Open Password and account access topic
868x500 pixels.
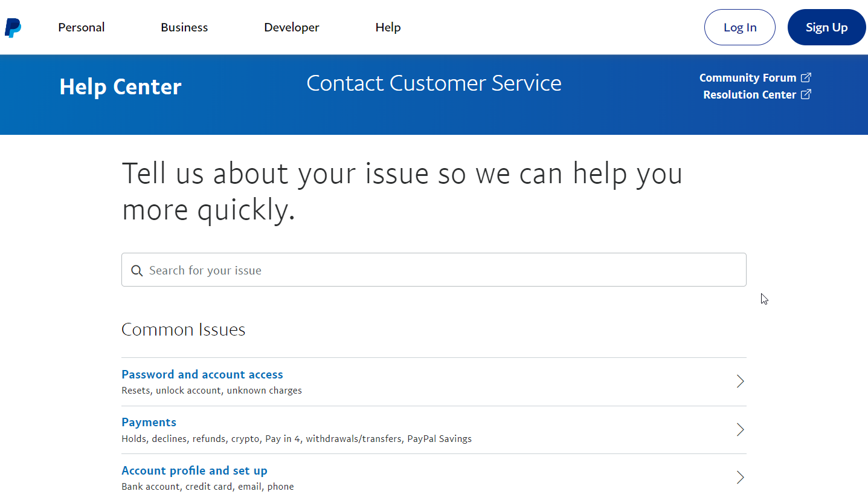pyautogui.click(x=202, y=374)
